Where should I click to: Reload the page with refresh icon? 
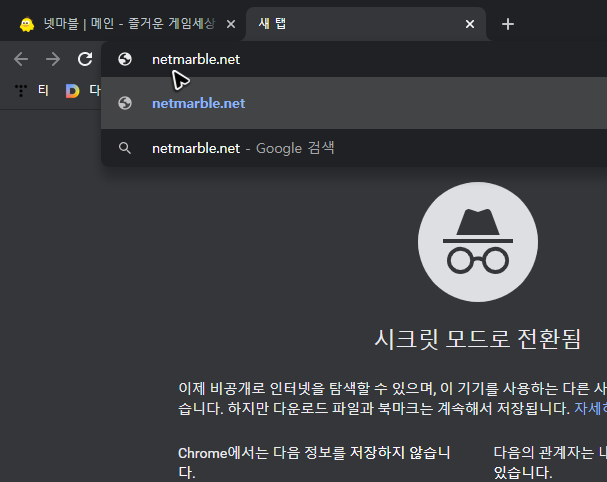[x=85, y=59]
